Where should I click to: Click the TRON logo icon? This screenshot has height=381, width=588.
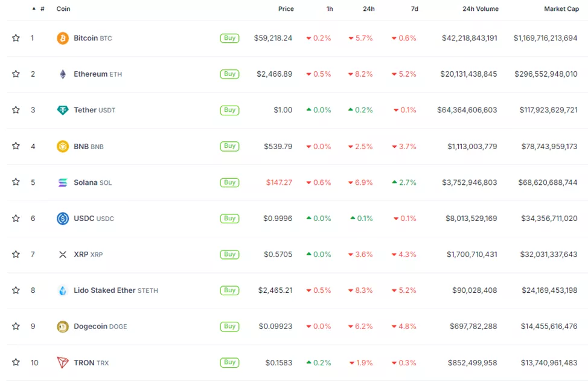pyautogui.click(x=63, y=363)
